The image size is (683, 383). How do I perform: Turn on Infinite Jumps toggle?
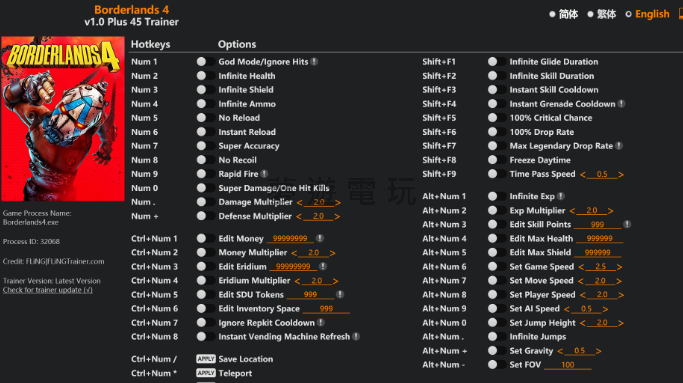(x=497, y=336)
